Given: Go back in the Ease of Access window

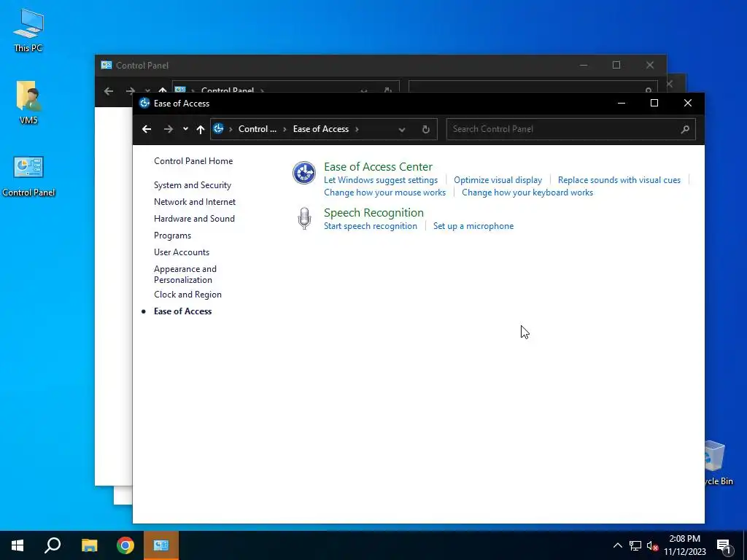Looking at the screenshot, I should (x=147, y=129).
